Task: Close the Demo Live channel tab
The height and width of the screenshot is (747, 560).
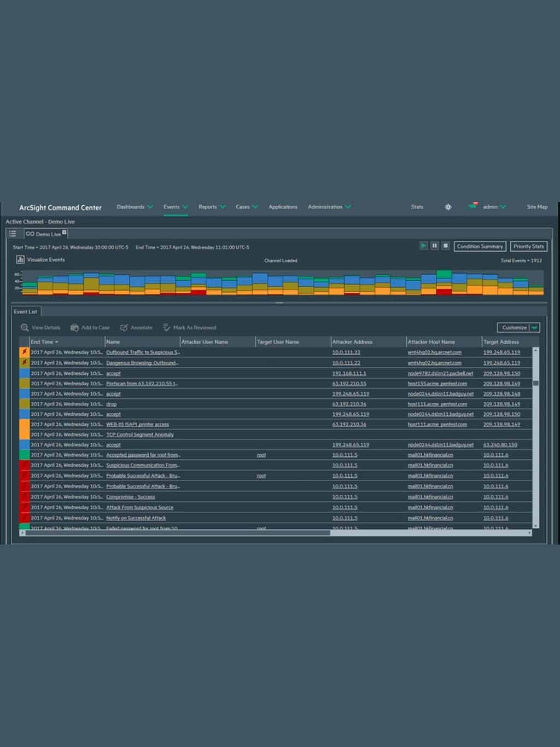Action: pyautogui.click(x=64, y=233)
